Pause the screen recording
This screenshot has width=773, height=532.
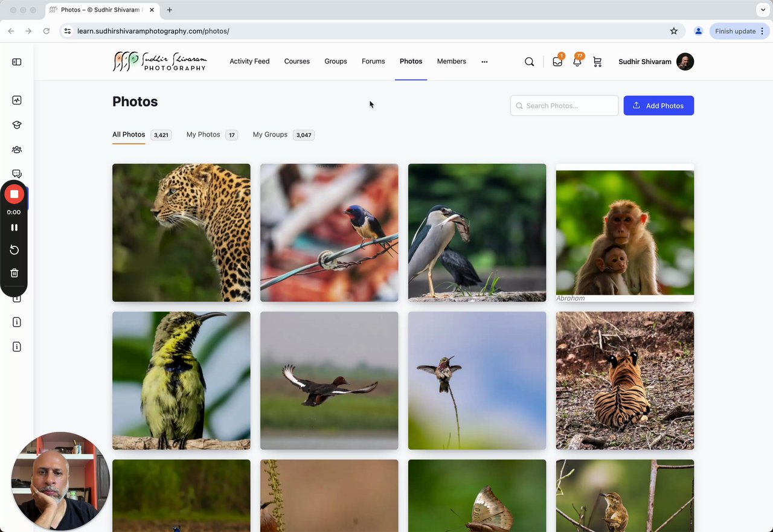(14, 228)
